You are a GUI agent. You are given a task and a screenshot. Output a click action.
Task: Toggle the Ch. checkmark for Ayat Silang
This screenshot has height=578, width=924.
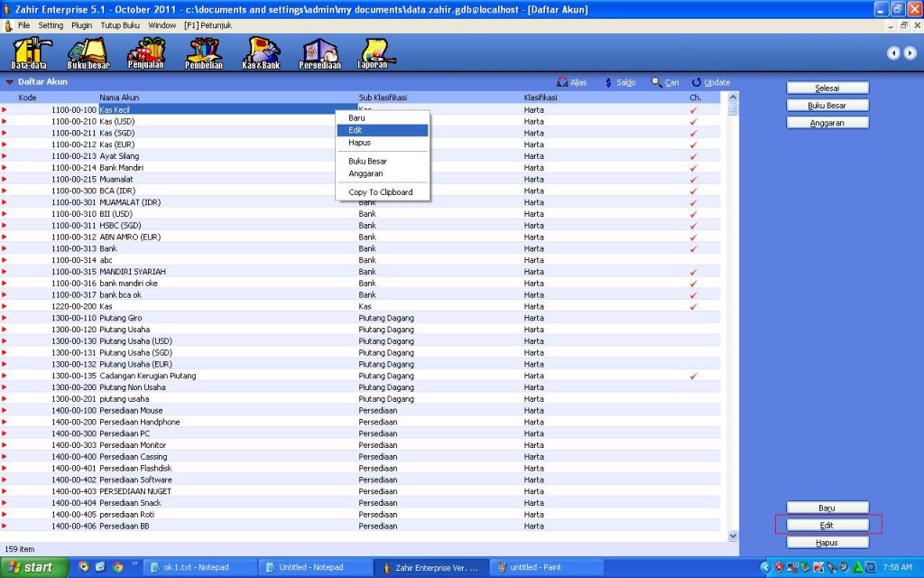pos(694,156)
